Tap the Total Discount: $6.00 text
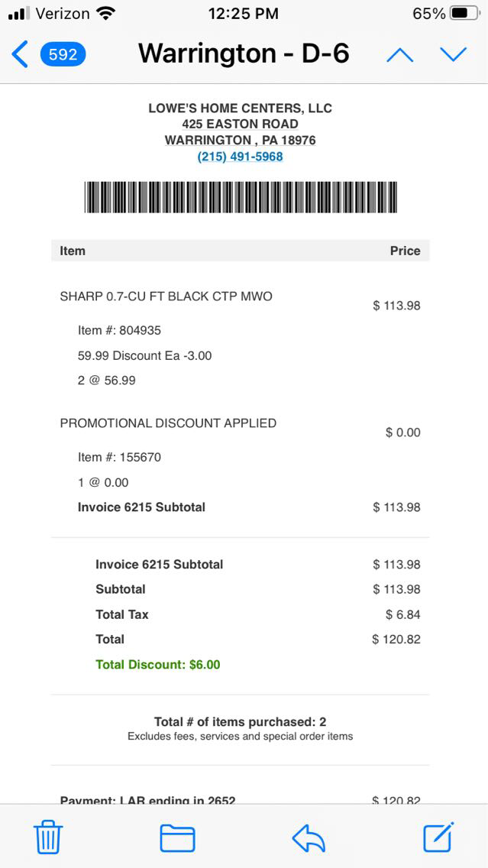 click(x=157, y=665)
